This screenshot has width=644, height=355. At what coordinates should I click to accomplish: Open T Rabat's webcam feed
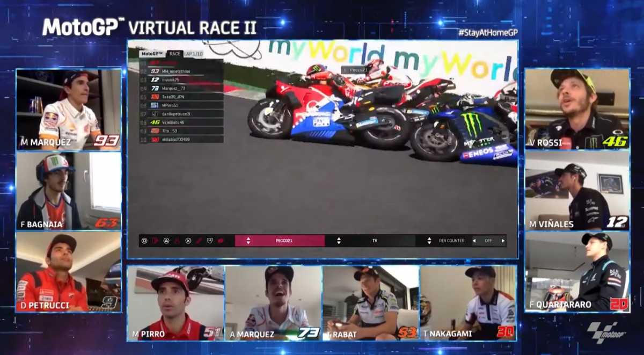371,303
